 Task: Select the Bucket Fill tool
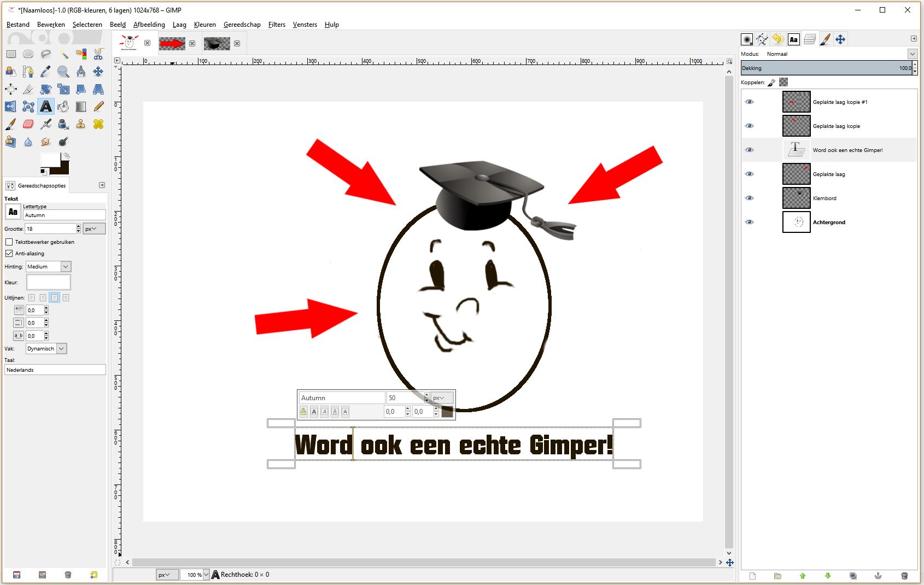point(63,107)
